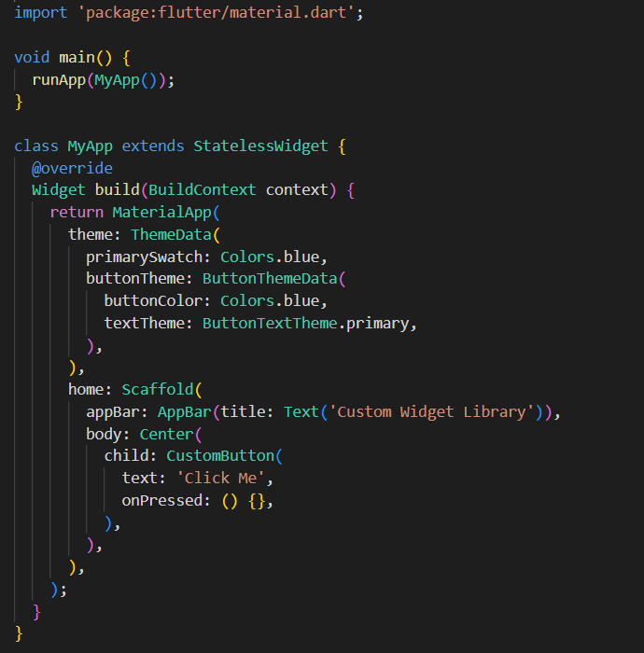Select the 'Custom Widget Library' string

point(431,412)
